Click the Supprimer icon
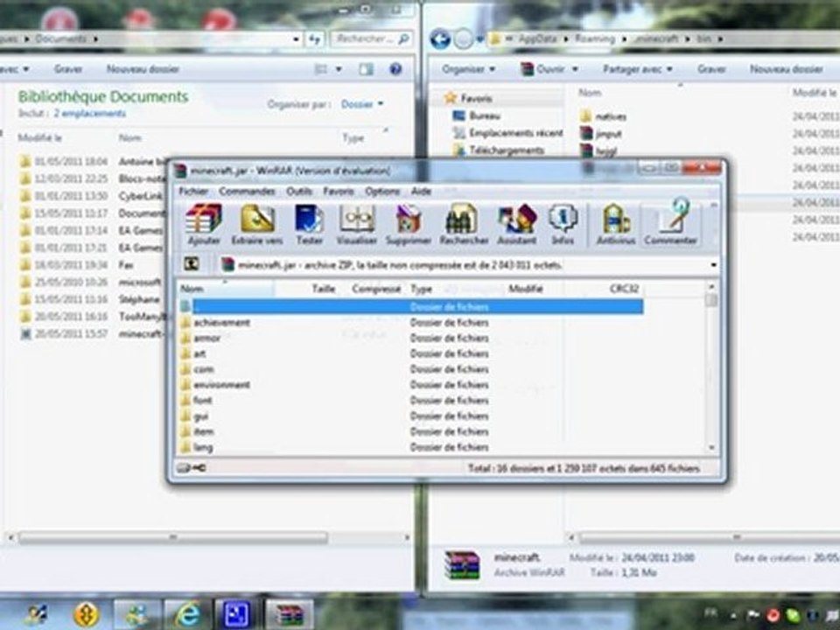Viewport: 840px width, 630px height. click(x=409, y=225)
